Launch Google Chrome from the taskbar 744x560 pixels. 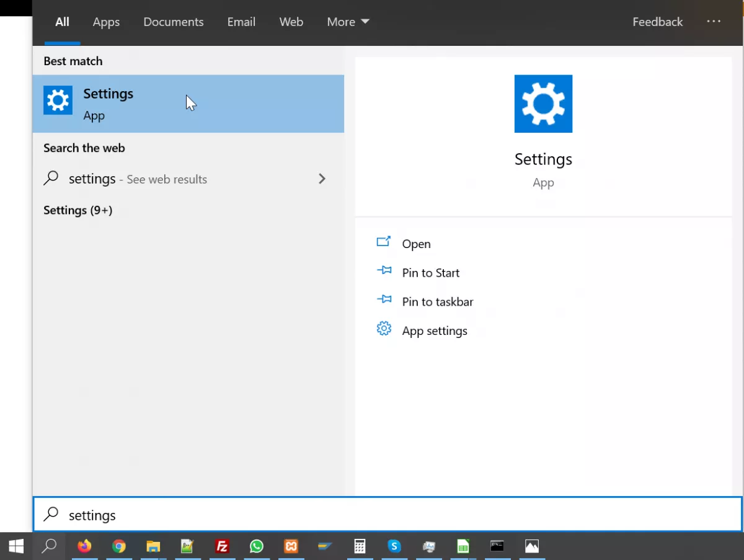119,546
